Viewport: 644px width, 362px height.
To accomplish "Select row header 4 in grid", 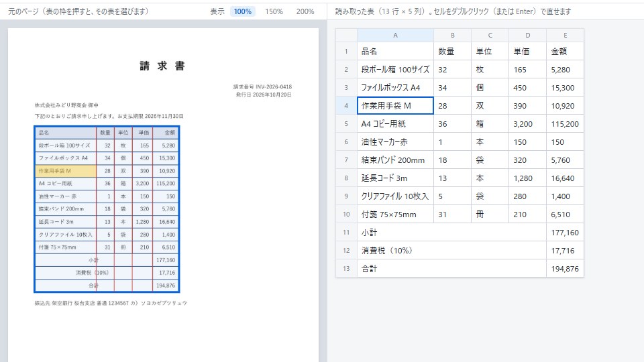I will (346, 105).
